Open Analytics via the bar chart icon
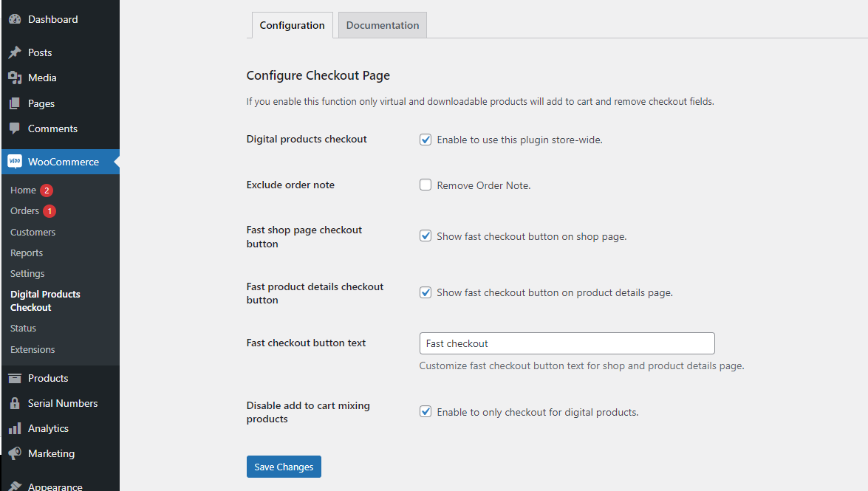This screenshot has width=868, height=491. [16, 428]
